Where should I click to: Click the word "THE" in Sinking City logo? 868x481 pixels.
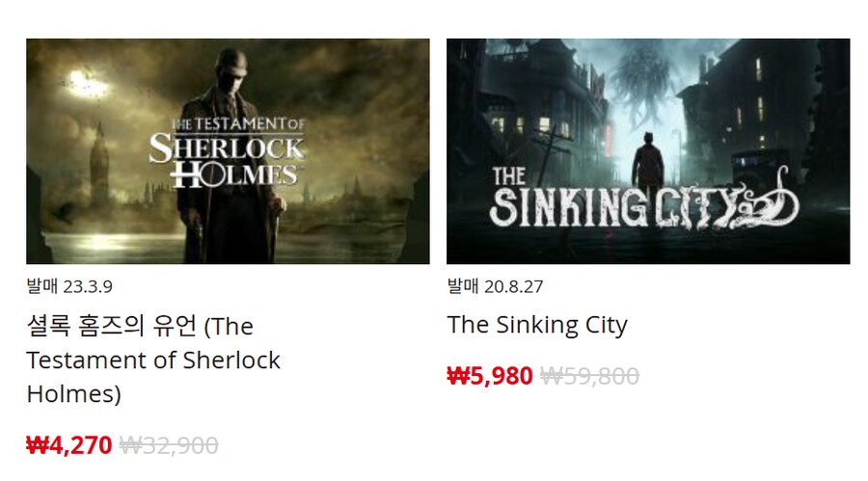pos(508,176)
